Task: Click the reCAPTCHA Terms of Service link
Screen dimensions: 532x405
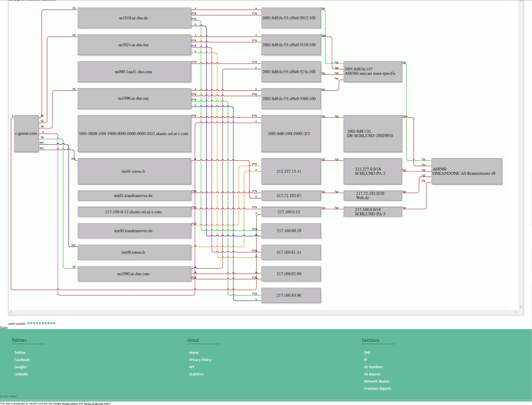Action: (x=93, y=404)
